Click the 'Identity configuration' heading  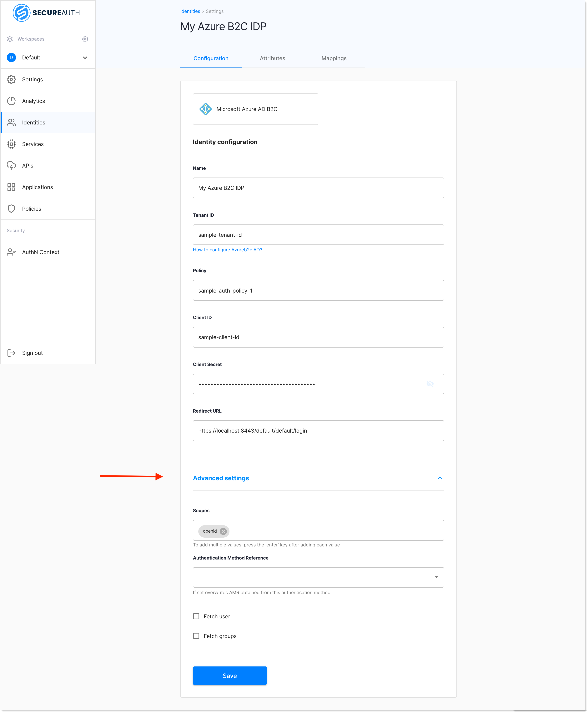click(x=225, y=142)
